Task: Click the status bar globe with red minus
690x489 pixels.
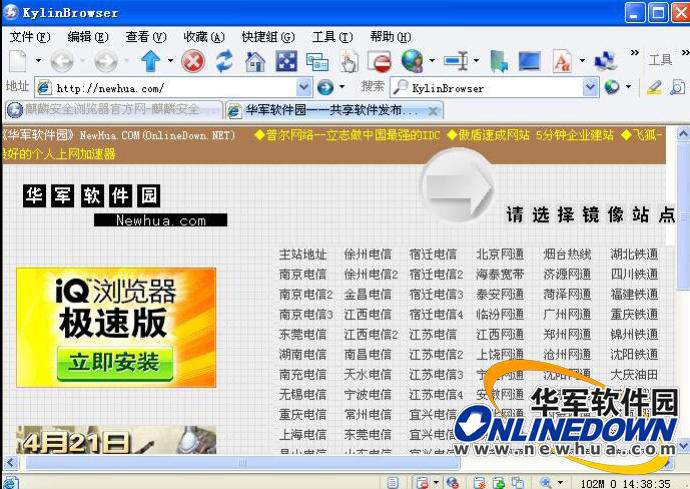Action: point(452,482)
